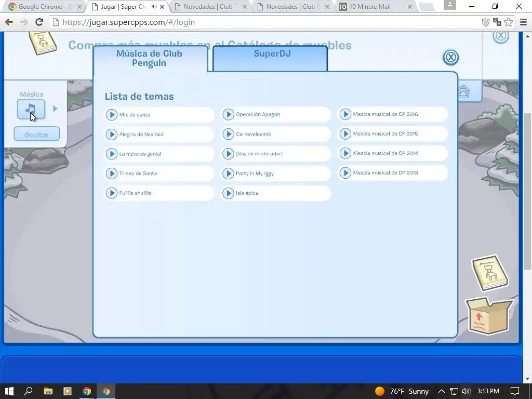Viewport: 532px width, 399px height.
Task: Play the Isla épica track
Action: [229, 193]
